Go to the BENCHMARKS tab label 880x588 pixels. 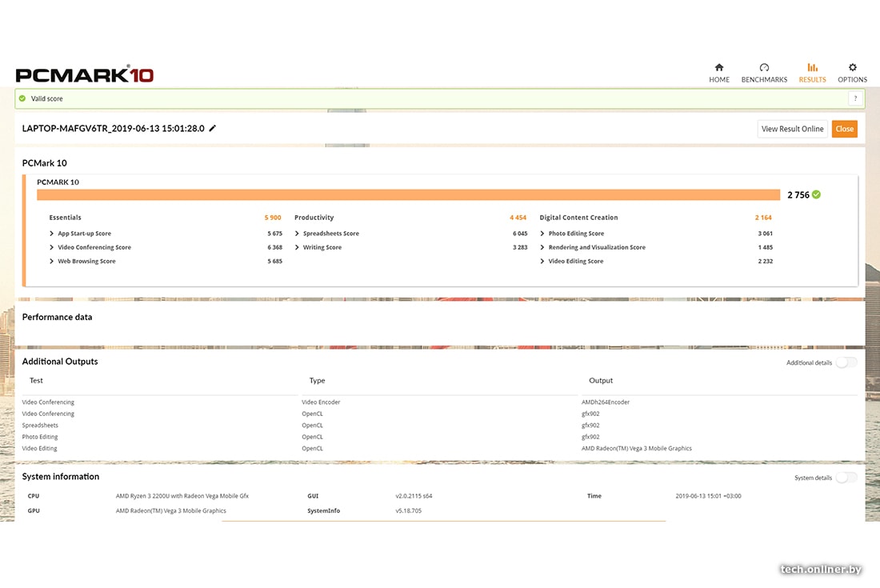coord(764,80)
